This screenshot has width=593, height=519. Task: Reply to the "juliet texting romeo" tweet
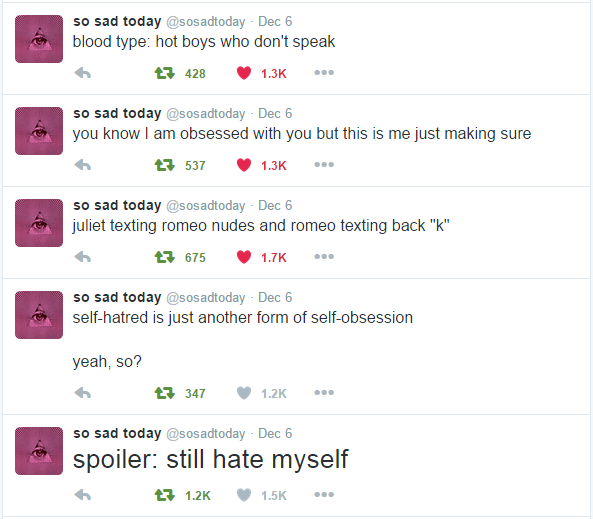click(83, 256)
